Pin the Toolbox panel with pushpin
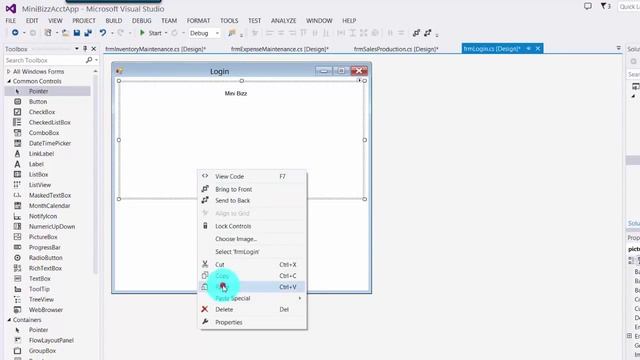 pos(85,49)
